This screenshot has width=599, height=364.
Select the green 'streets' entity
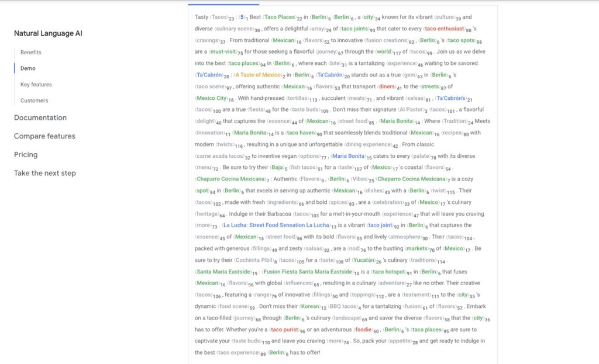click(430, 86)
